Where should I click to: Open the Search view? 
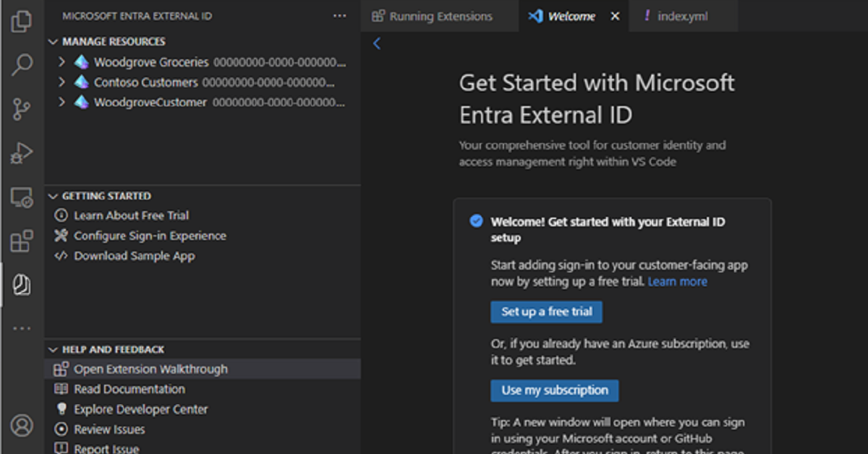tap(22, 66)
